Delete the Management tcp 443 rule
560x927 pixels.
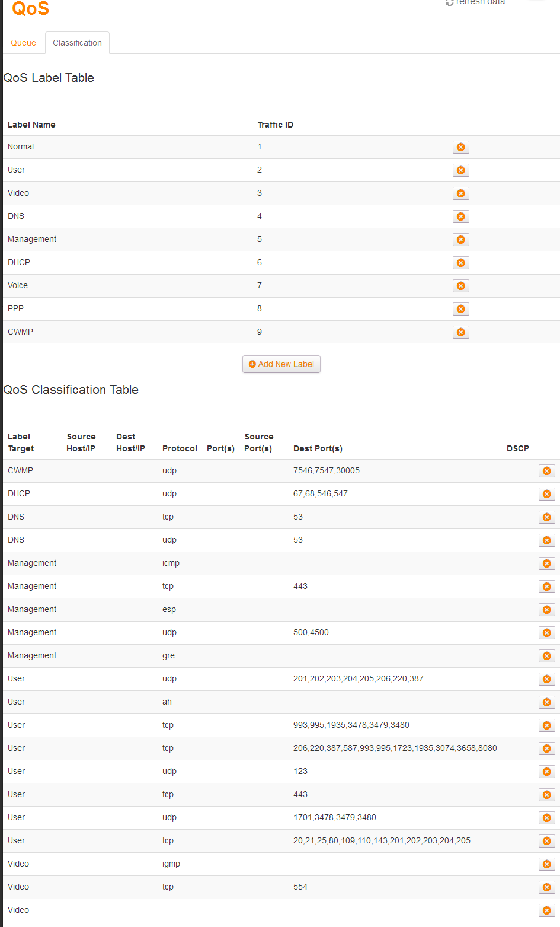pyautogui.click(x=546, y=587)
